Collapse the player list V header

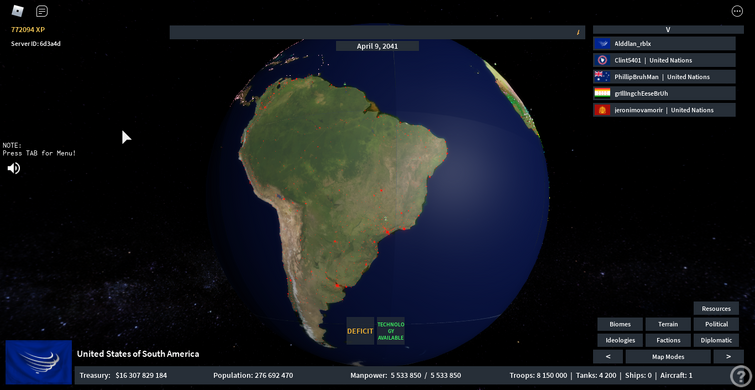pyautogui.click(x=668, y=29)
